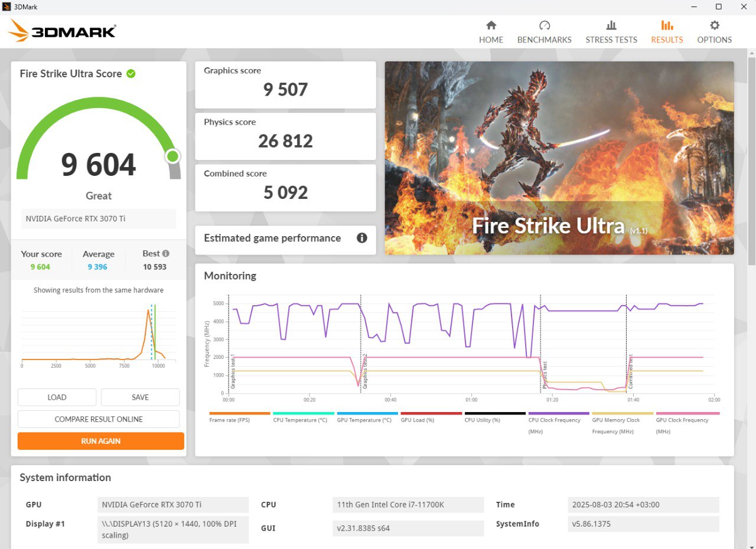The width and height of the screenshot is (756, 549).
Task: Click the Best score 10 593
Action: tap(155, 267)
